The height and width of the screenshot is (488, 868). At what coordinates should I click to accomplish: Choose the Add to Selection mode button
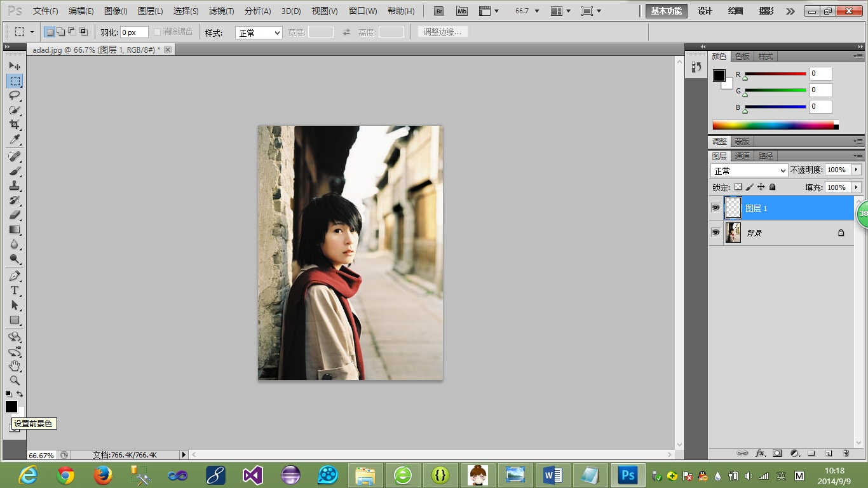click(x=61, y=32)
